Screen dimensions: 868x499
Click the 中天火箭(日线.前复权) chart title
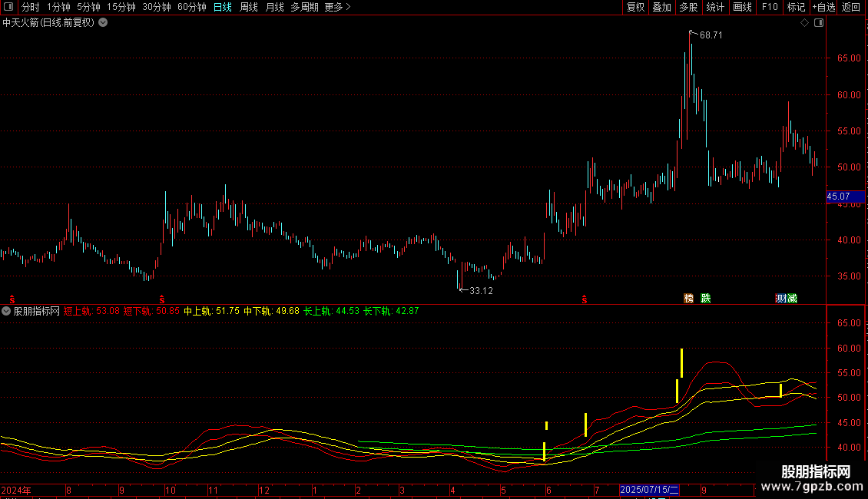[x=48, y=23]
